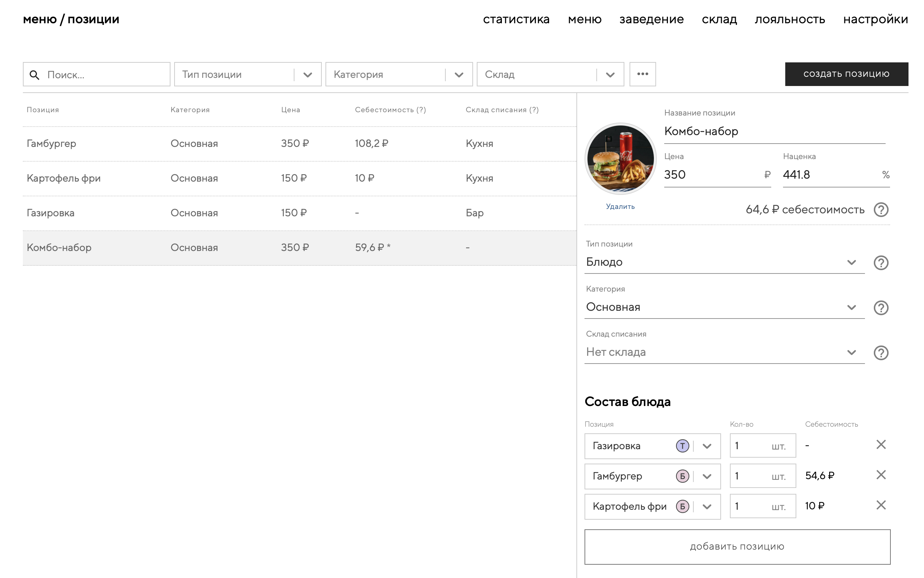Open the статистика navigation item
The image size is (924, 578).
click(516, 19)
